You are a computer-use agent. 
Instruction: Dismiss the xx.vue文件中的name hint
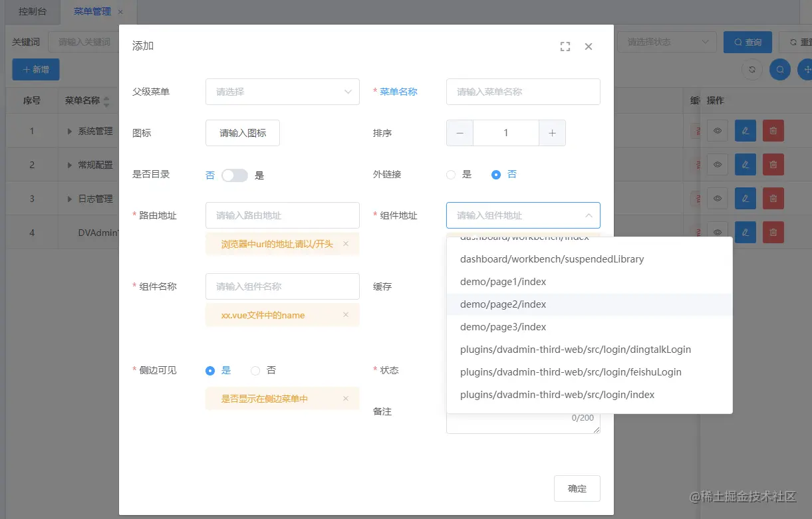[346, 315]
